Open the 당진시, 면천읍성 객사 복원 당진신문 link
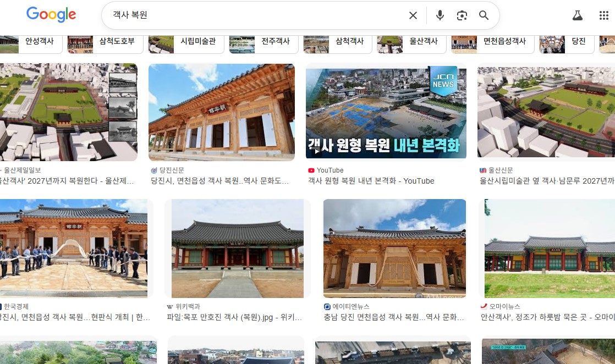Image resolution: width=615 pixels, height=364 pixels. 219,181
